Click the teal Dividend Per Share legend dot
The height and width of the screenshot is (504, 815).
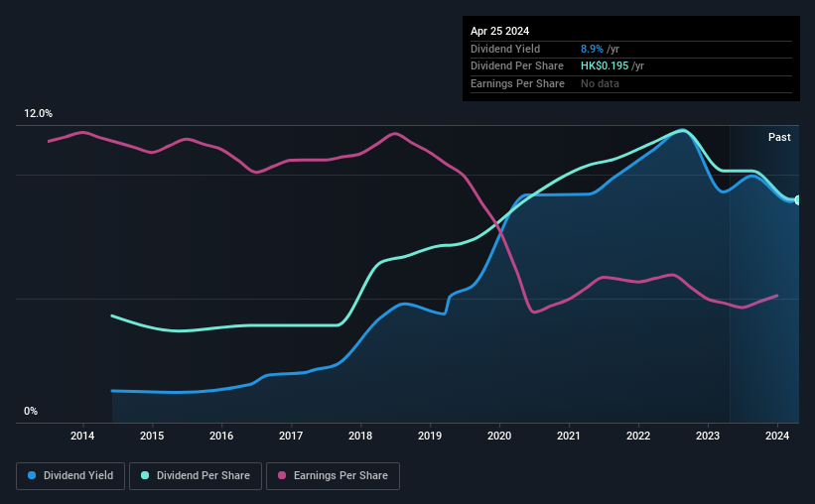(x=145, y=475)
